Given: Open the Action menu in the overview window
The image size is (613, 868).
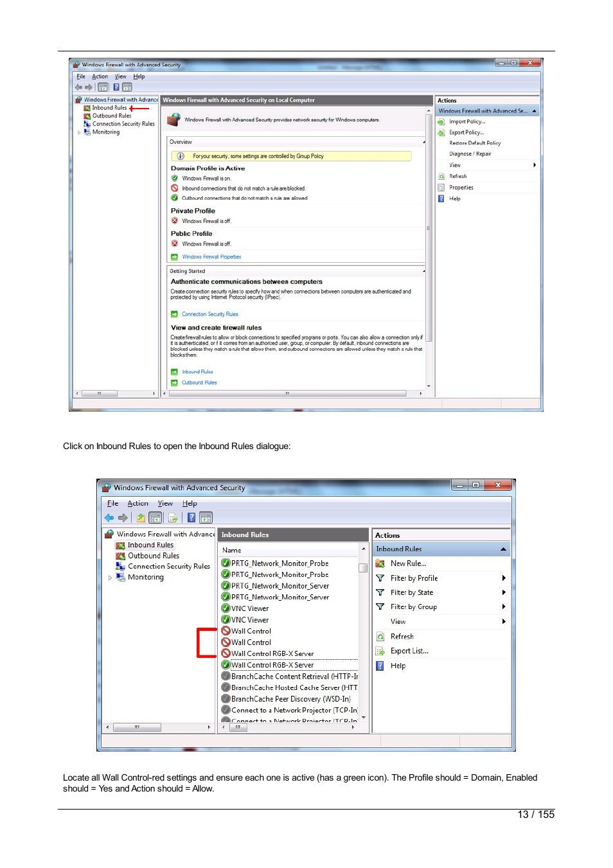Looking at the screenshot, I should [100, 76].
